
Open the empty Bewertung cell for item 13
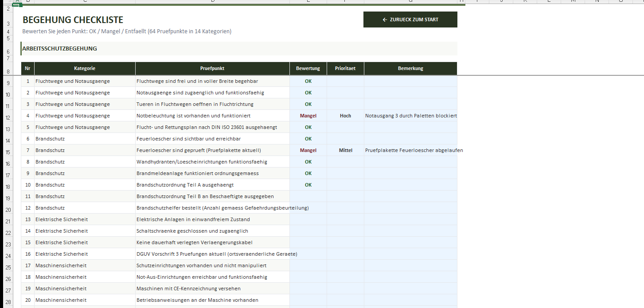pyautogui.click(x=308, y=219)
